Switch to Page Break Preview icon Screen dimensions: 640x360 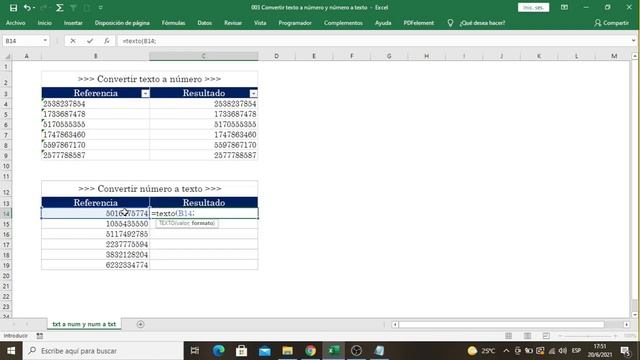click(x=546, y=336)
